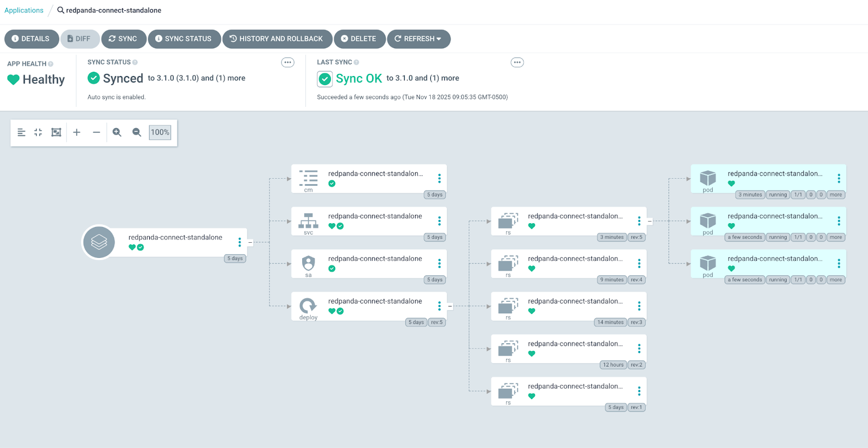The width and height of the screenshot is (868, 448).
Task: Click 'more' tag on 3 minutes pod
Action: tap(836, 195)
